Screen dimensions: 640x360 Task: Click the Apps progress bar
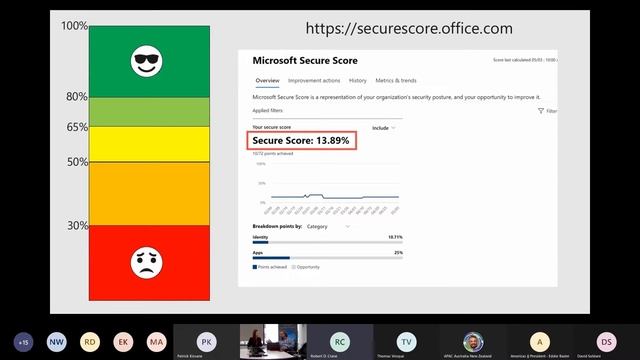(327, 258)
